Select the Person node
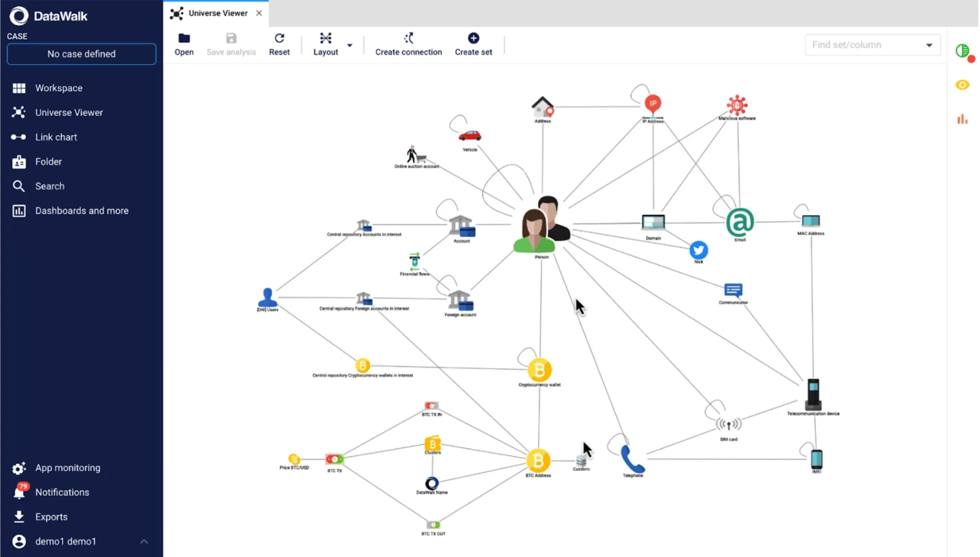This screenshot has height=557, width=980. pyautogui.click(x=542, y=225)
